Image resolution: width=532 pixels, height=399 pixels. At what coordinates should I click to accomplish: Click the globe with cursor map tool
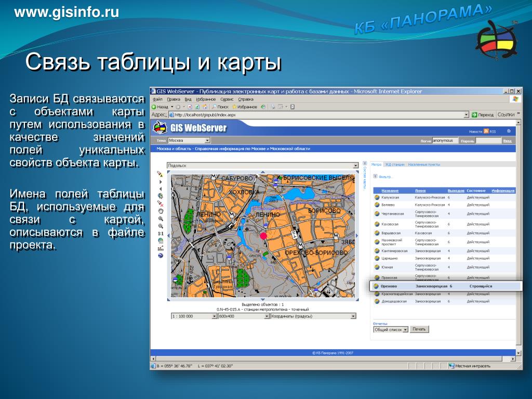coord(161,196)
